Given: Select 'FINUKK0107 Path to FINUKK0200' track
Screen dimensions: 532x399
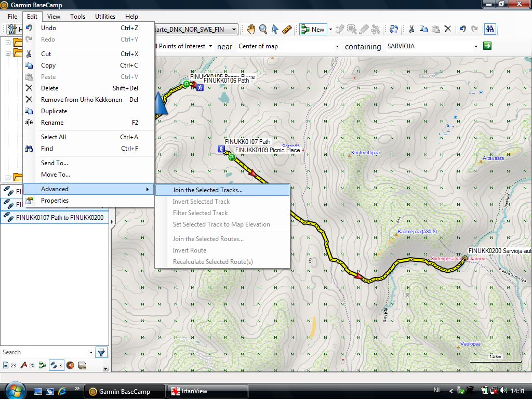Looking at the screenshot, I should point(59,218).
